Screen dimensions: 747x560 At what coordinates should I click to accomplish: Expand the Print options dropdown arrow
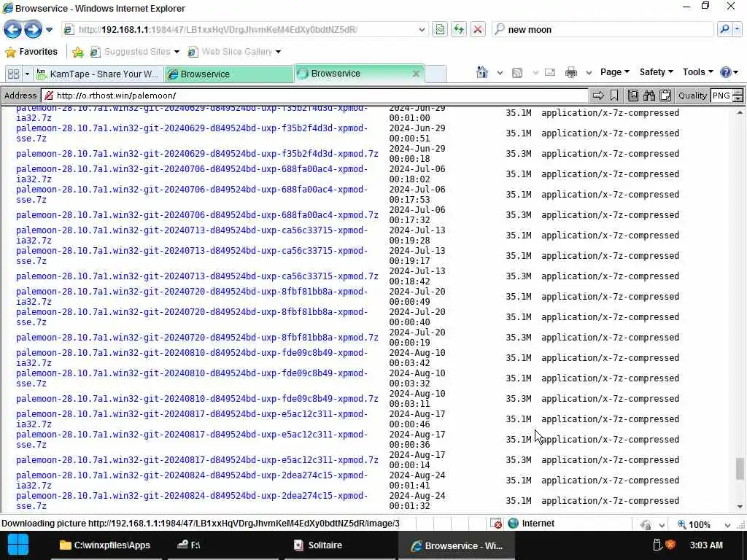(589, 73)
